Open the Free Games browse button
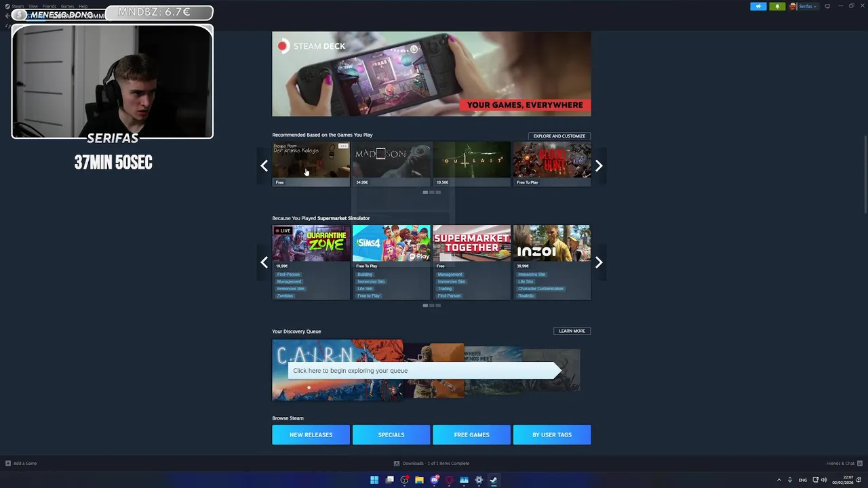Screen dimensions: 868x488 tap(471, 434)
